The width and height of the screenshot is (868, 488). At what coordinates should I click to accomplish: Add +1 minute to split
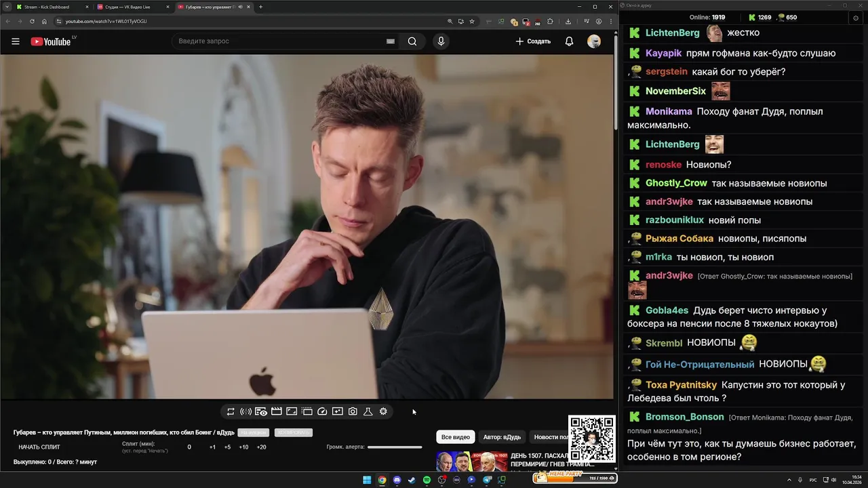tap(212, 447)
